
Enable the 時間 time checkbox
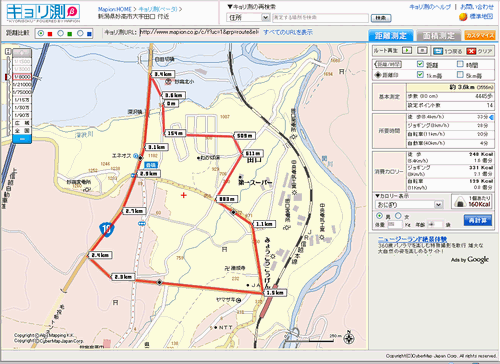click(x=460, y=64)
